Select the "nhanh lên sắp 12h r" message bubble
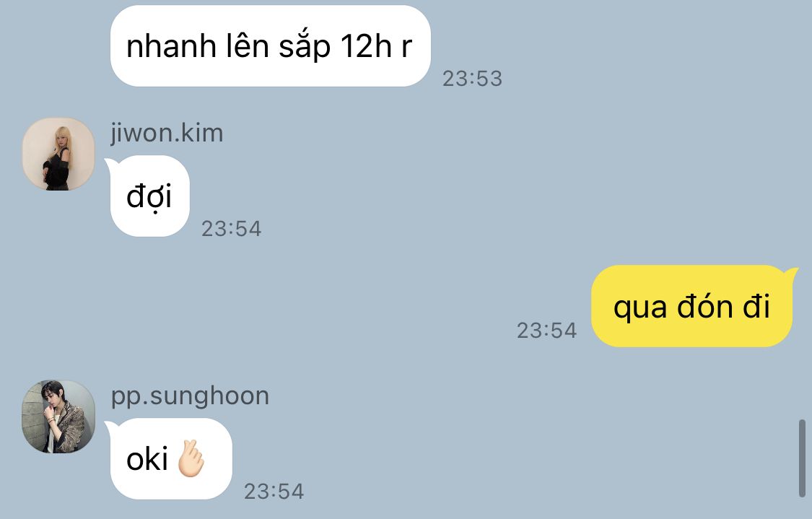This screenshot has width=812, height=519. point(271,46)
